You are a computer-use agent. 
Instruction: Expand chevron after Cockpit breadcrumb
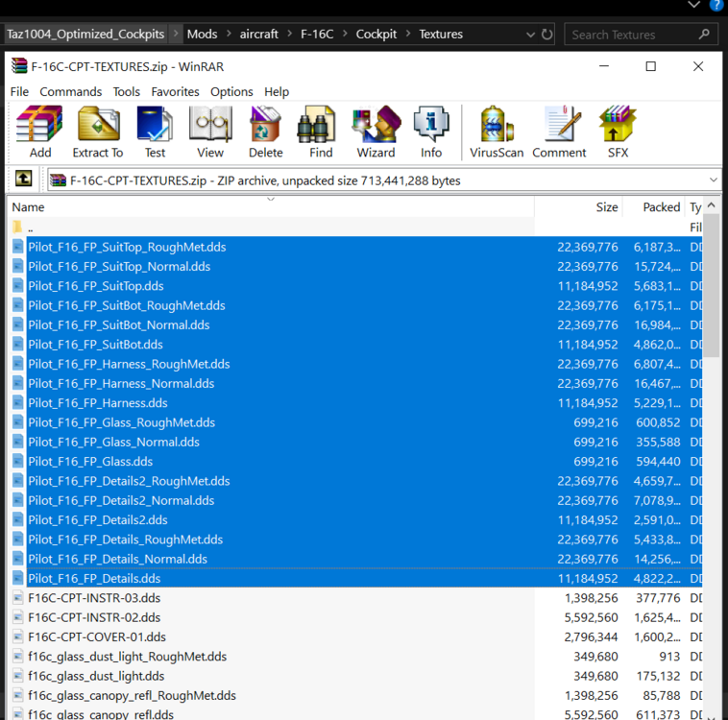pyautogui.click(x=408, y=34)
